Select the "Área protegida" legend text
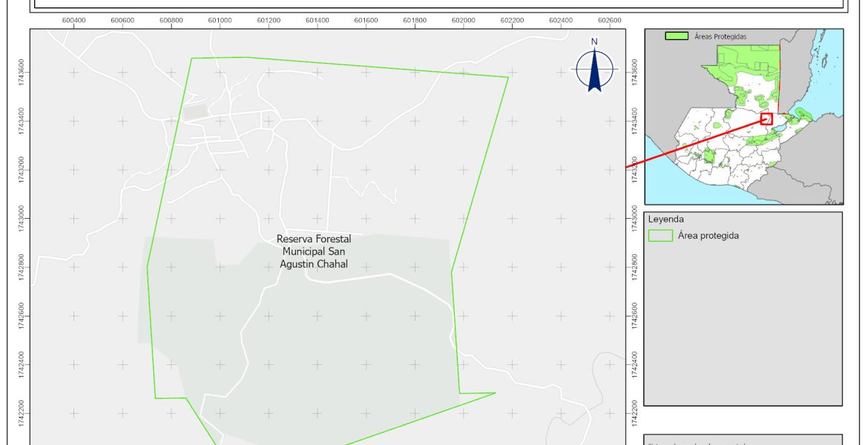The image size is (868, 445). coord(708,236)
